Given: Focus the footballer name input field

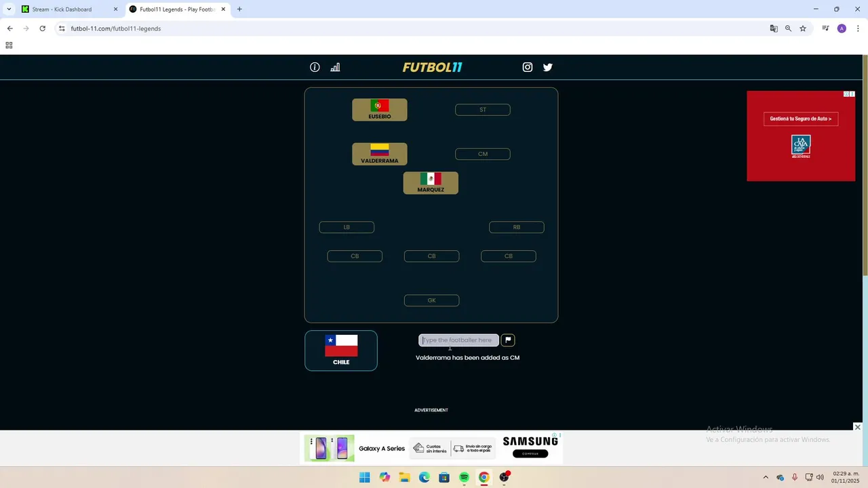Looking at the screenshot, I should pos(458,340).
